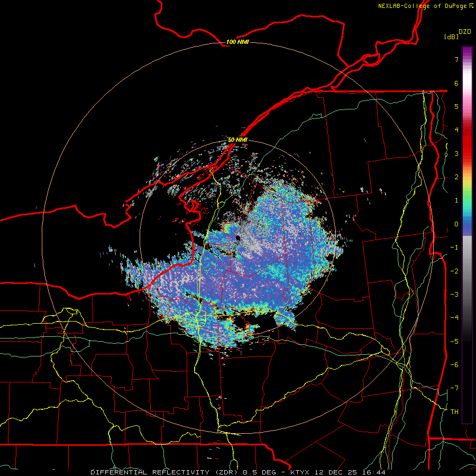
Task: Click the 3 value on the color scale
Action: pyautogui.click(x=456, y=153)
